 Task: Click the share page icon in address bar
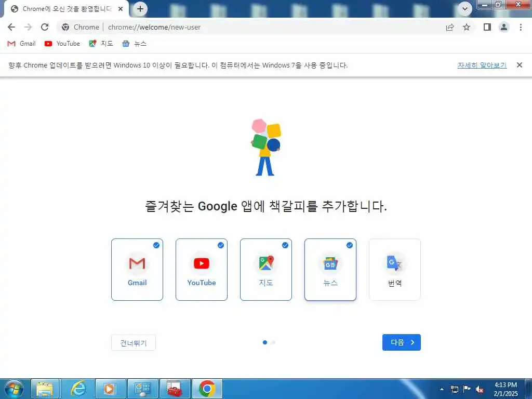coord(450,27)
